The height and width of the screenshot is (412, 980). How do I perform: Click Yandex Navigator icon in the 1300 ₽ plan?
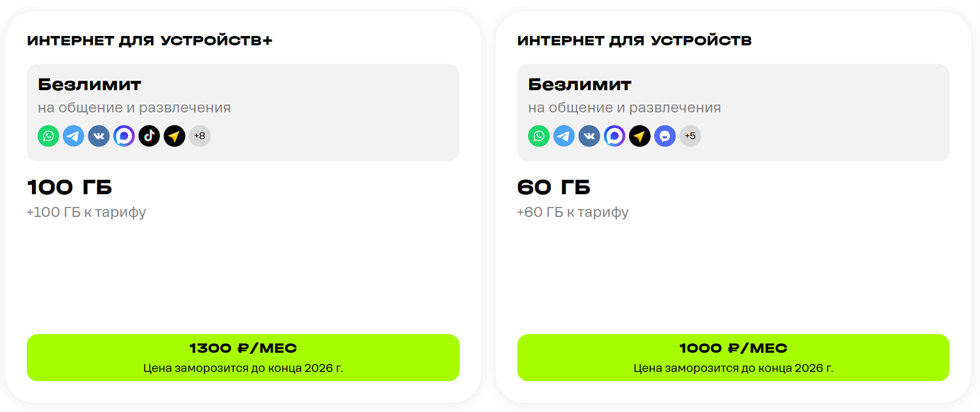[x=174, y=136]
